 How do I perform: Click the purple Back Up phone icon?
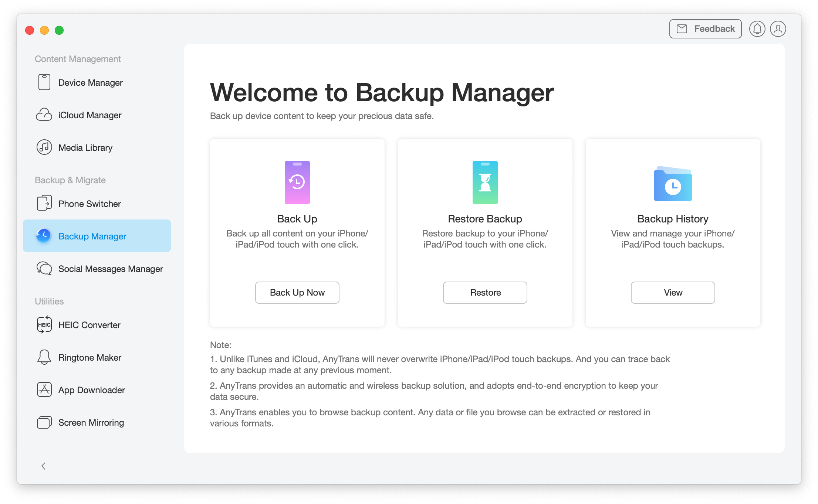pyautogui.click(x=297, y=183)
